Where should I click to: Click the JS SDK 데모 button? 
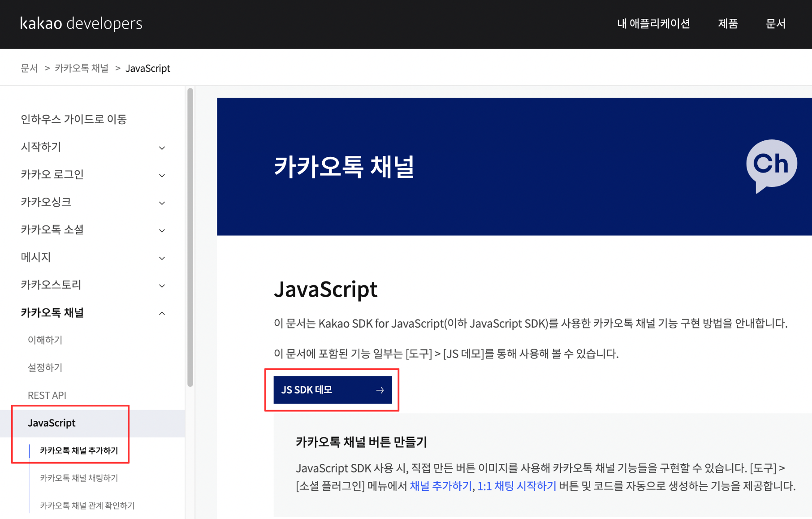point(333,390)
